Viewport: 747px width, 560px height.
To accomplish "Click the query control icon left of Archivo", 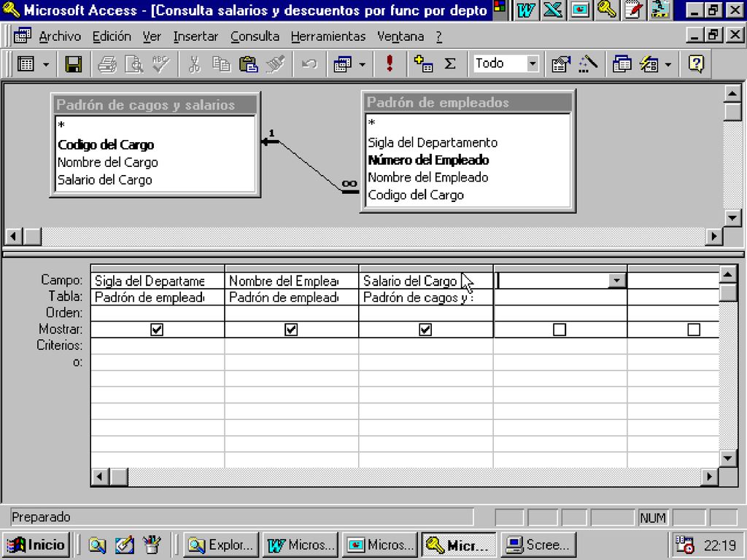I will (x=22, y=36).
